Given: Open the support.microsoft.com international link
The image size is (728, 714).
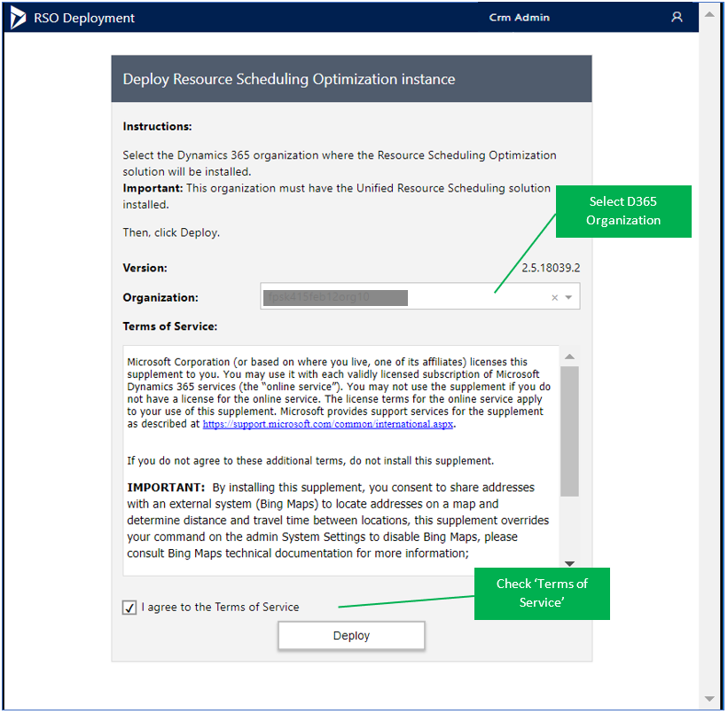Looking at the screenshot, I should click(327, 425).
